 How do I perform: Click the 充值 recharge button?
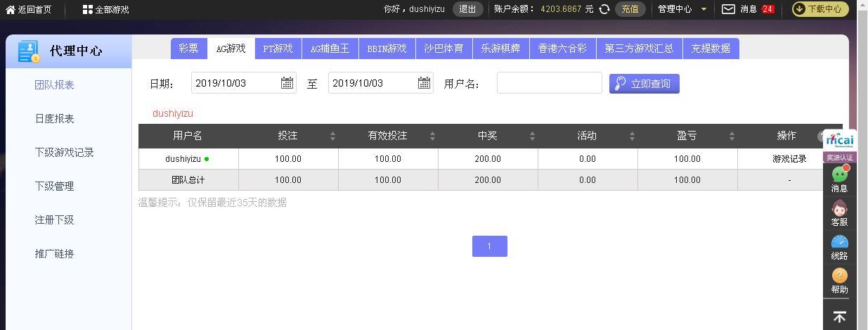[x=630, y=9]
